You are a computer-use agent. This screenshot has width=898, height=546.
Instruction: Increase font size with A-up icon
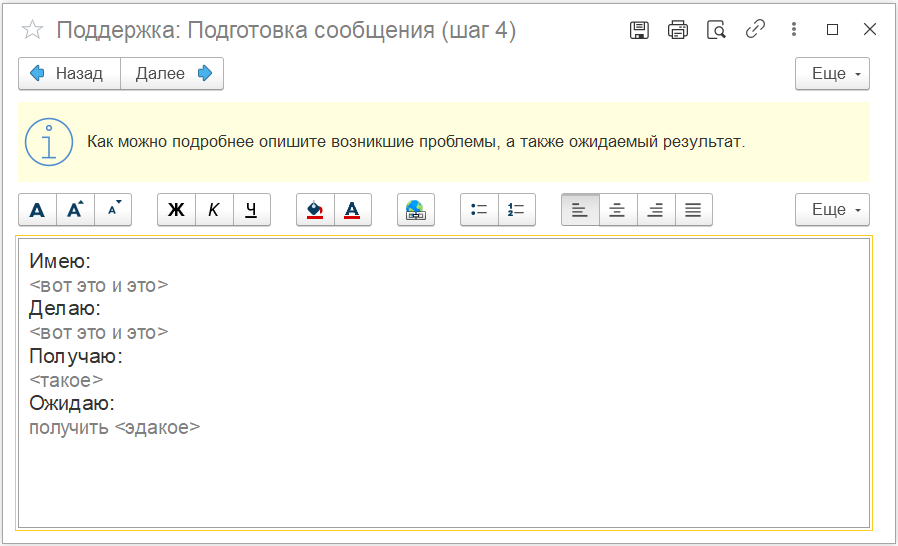point(75,210)
